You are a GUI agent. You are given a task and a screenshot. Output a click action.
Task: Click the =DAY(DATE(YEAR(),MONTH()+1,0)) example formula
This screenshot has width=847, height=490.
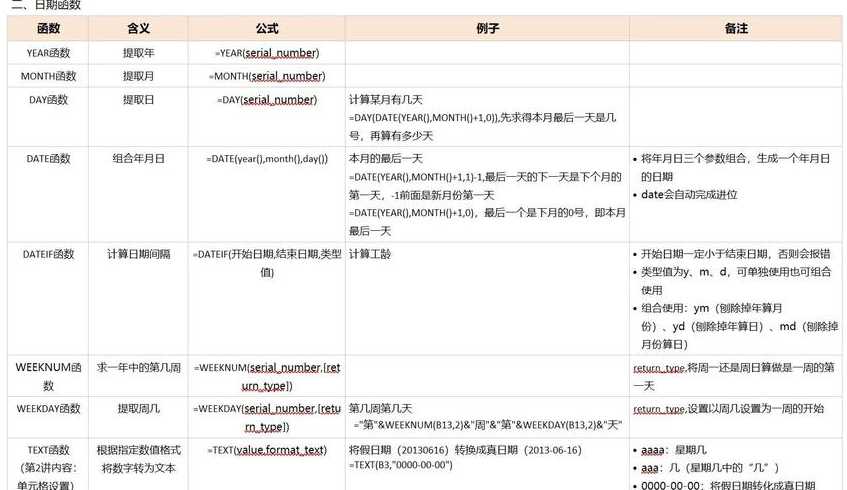coord(424,118)
